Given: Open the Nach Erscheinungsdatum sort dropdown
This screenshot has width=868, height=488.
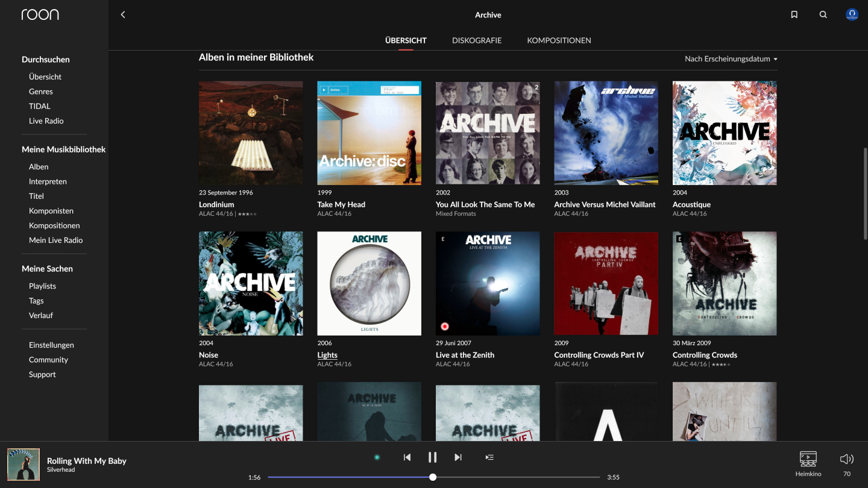Looking at the screenshot, I should (731, 59).
